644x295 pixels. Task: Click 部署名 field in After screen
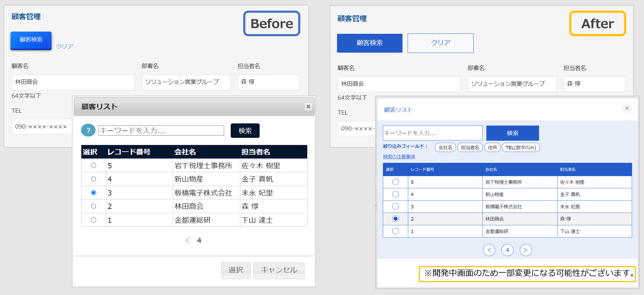(512, 84)
